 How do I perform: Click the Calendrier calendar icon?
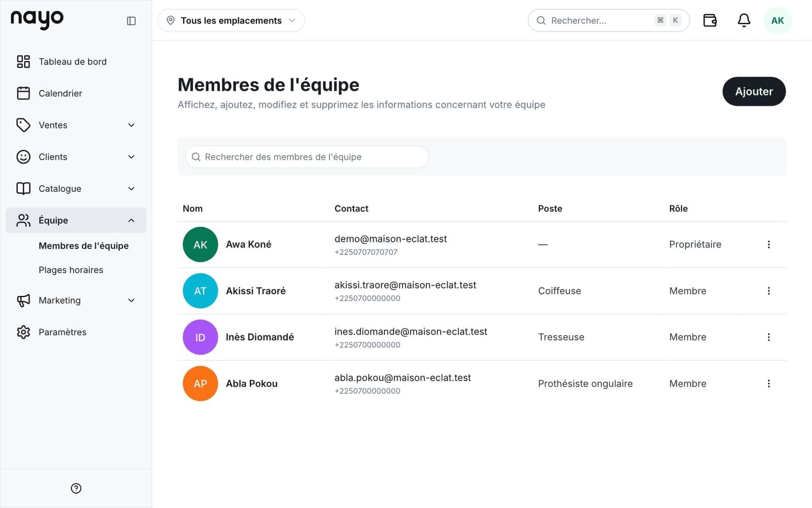click(23, 93)
